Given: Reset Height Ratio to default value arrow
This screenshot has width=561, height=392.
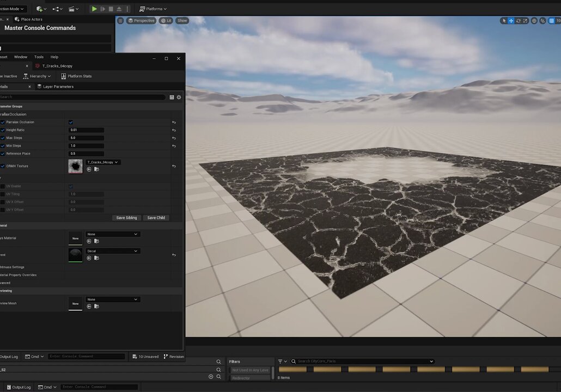Looking at the screenshot, I should [174, 130].
